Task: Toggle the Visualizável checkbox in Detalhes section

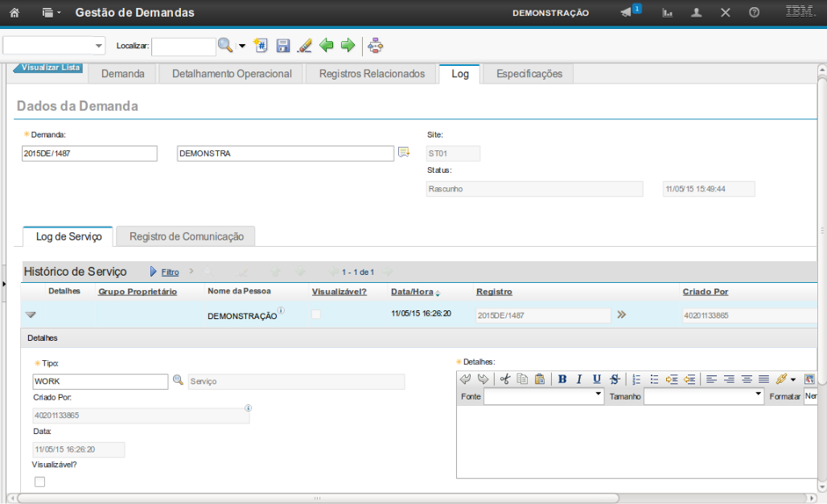Action: [39, 481]
